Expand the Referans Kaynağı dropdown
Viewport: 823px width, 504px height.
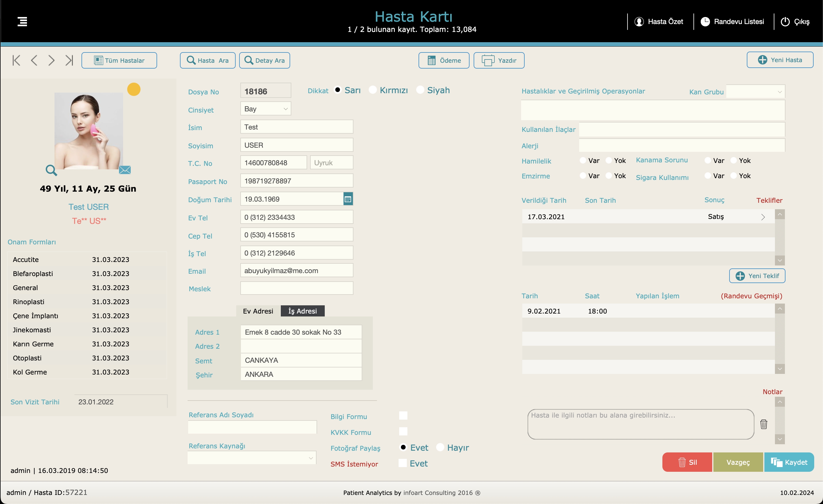(252, 458)
